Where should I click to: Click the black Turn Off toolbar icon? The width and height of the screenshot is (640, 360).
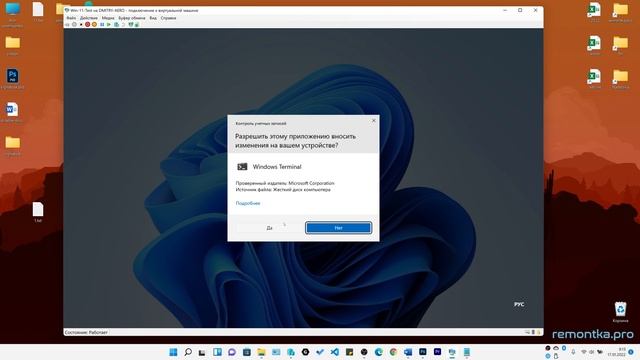81,24
